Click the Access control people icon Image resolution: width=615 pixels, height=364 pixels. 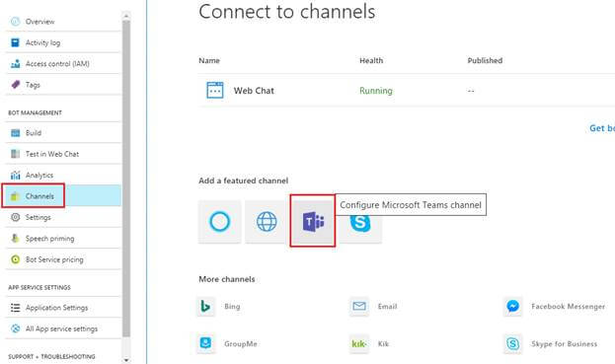pyautogui.click(x=15, y=64)
